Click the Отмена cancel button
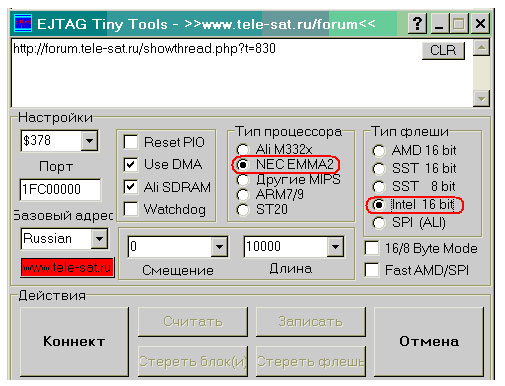Screen dimensions: 505x386 [429, 342]
